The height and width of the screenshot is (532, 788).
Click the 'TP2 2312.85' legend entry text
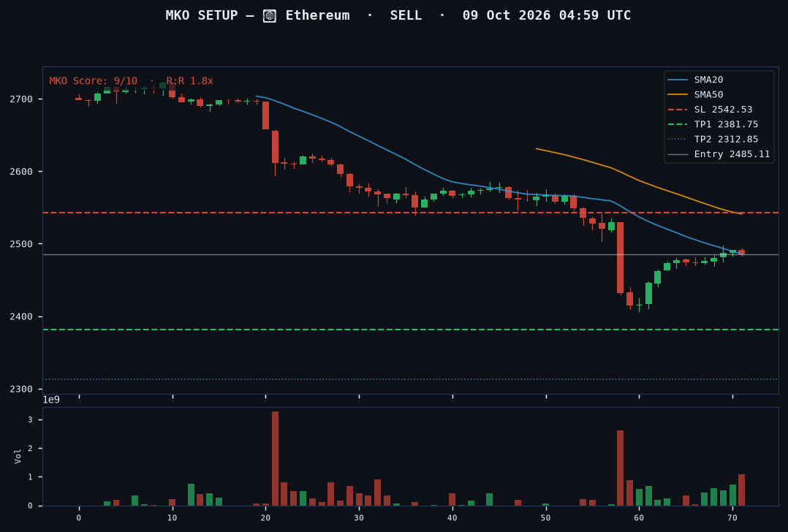pos(726,139)
